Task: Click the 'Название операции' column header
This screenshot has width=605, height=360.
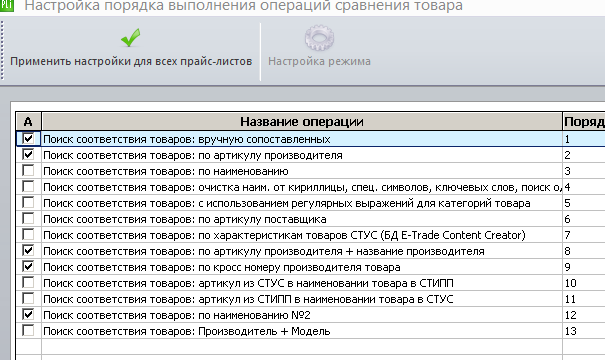Action: click(x=302, y=122)
